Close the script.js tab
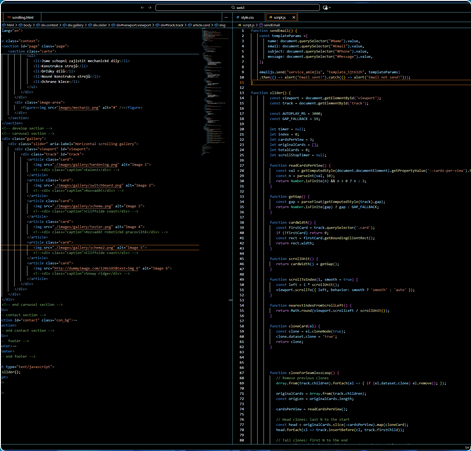 click(294, 17)
